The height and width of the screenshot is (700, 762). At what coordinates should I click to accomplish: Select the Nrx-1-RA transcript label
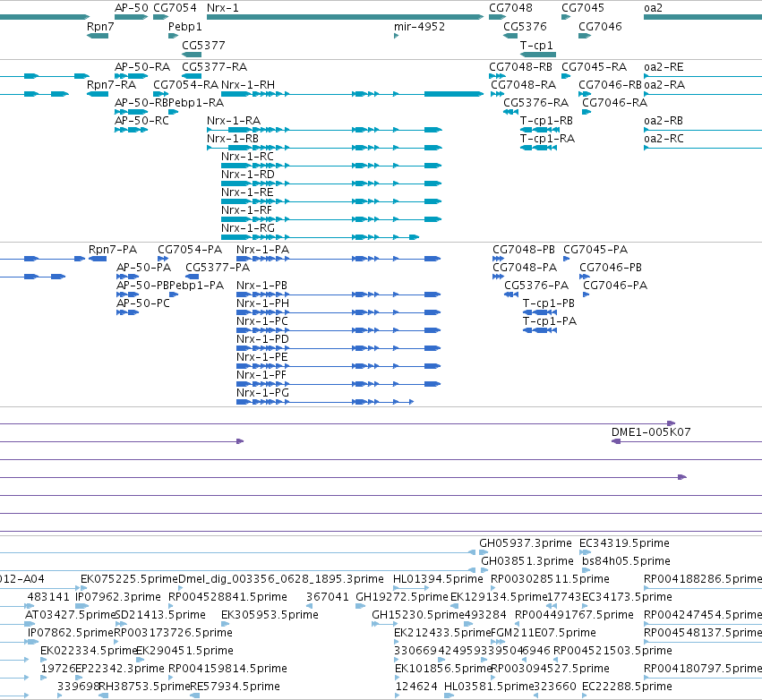pos(234,121)
